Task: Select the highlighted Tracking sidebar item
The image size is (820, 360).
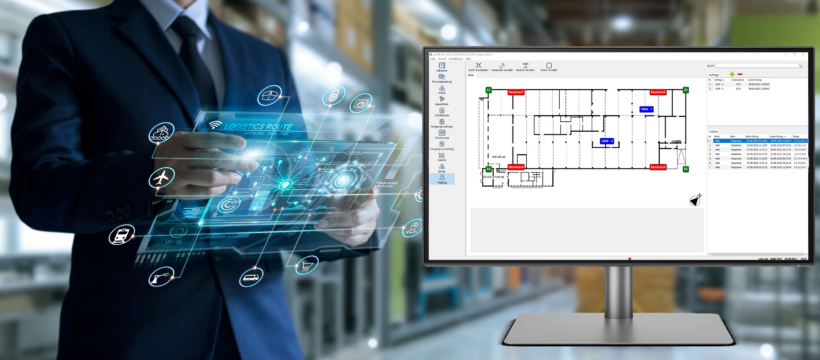Action: coord(442,179)
